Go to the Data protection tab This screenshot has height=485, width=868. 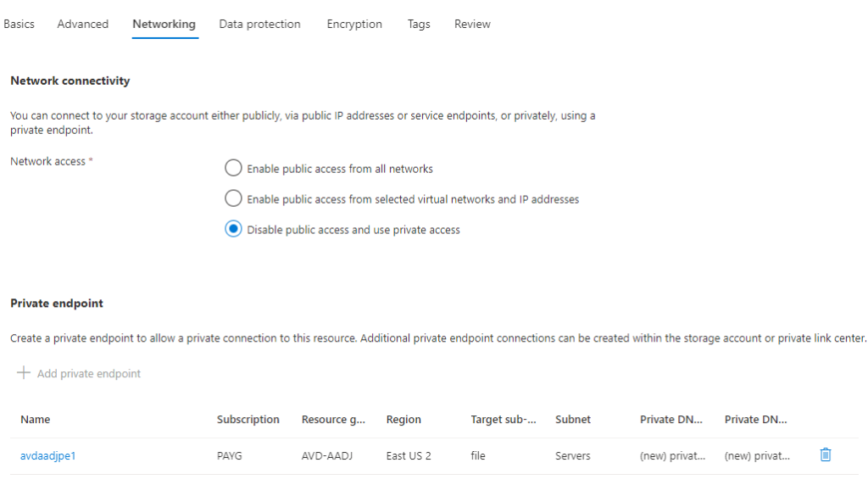259,25
